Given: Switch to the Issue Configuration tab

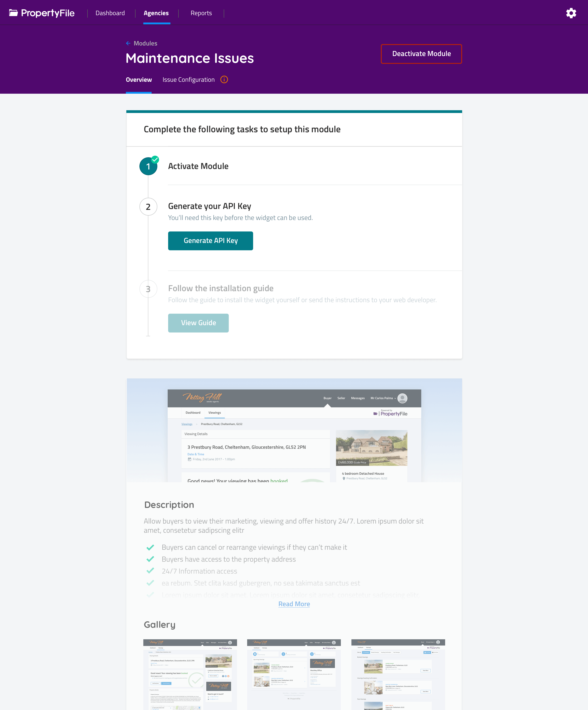Looking at the screenshot, I should coord(188,80).
